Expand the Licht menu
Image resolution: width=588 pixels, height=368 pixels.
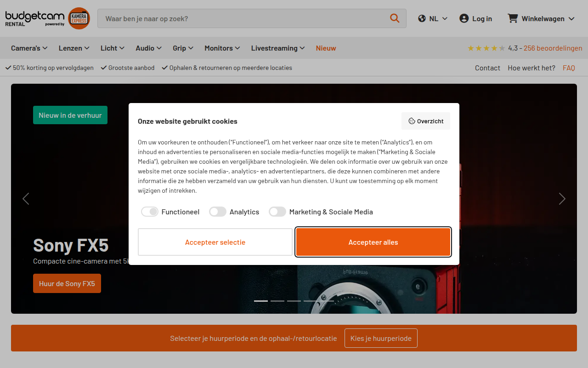pyautogui.click(x=113, y=48)
